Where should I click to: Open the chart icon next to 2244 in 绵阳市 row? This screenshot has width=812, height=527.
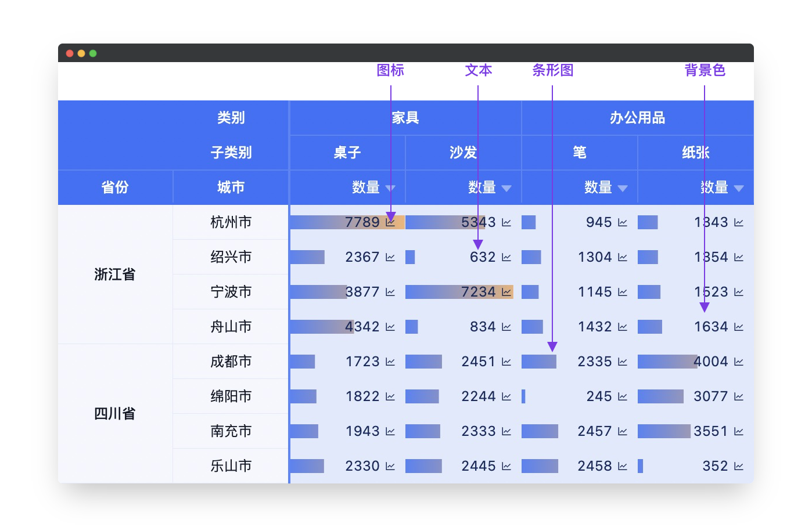(506, 396)
